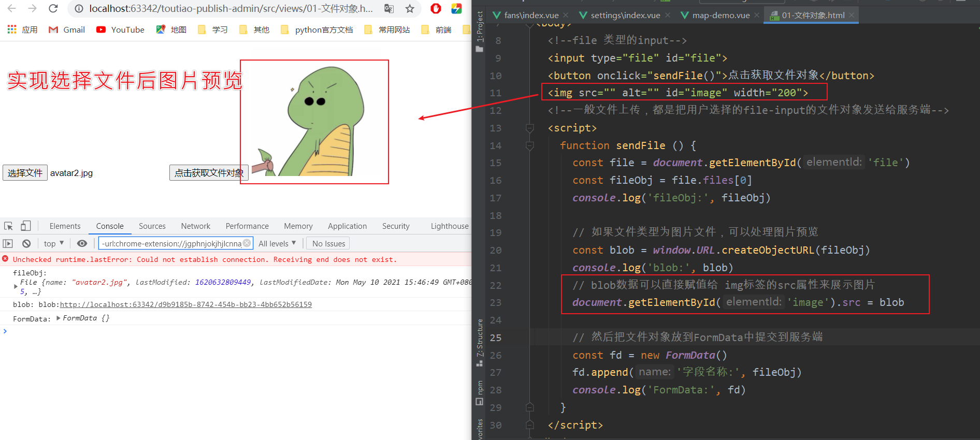This screenshot has height=440, width=980.
Task: Close the map-demo.vue tab
Action: tap(757, 15)
